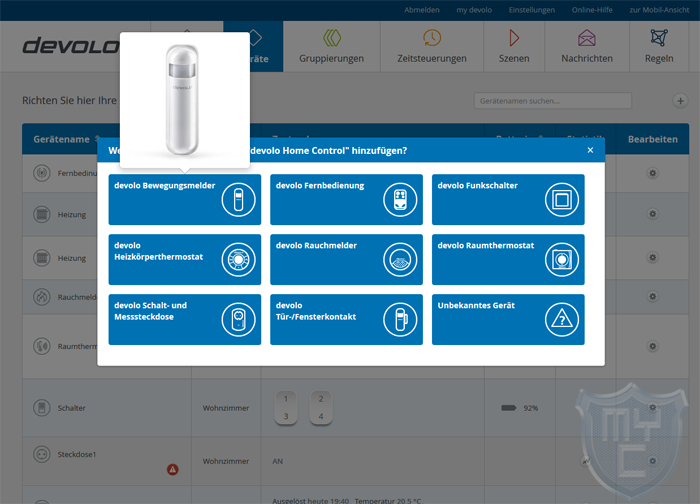
Task: Click the plus button to add device
Action: [x=680, y=101]
